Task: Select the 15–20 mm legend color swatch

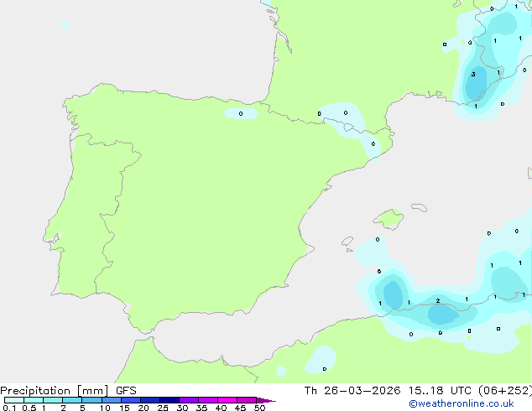Action: tap(131, 400)
